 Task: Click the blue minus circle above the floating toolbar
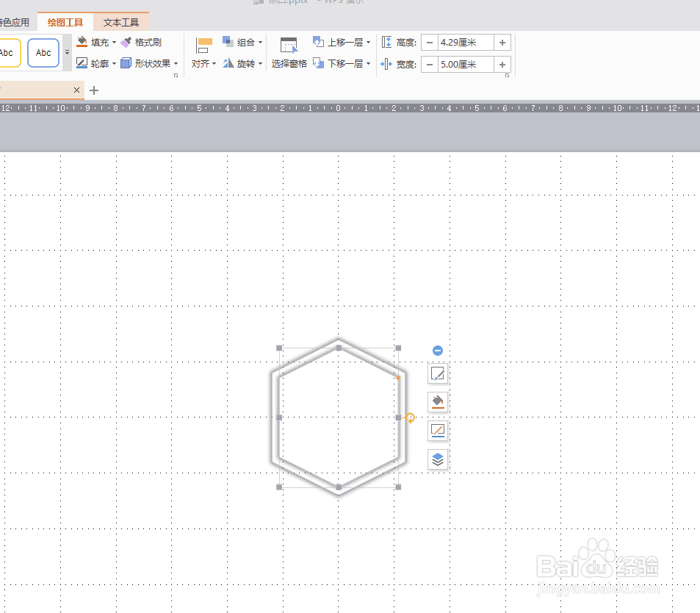point(437,350)
